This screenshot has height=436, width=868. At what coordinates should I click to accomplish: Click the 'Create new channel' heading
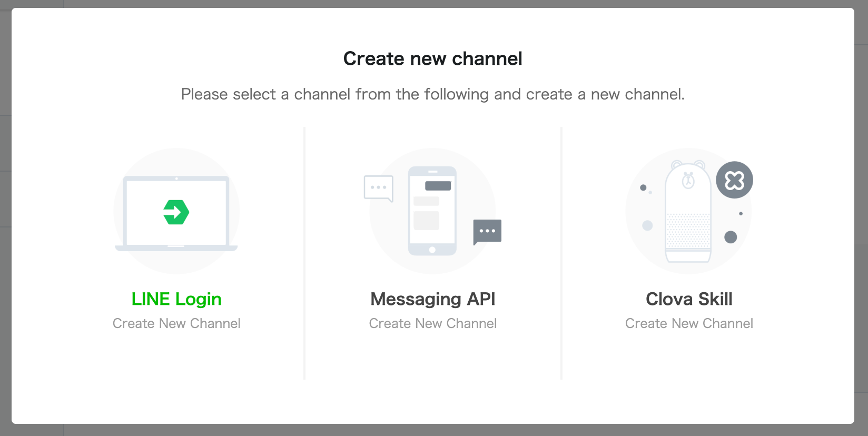(x=433, y=58)
